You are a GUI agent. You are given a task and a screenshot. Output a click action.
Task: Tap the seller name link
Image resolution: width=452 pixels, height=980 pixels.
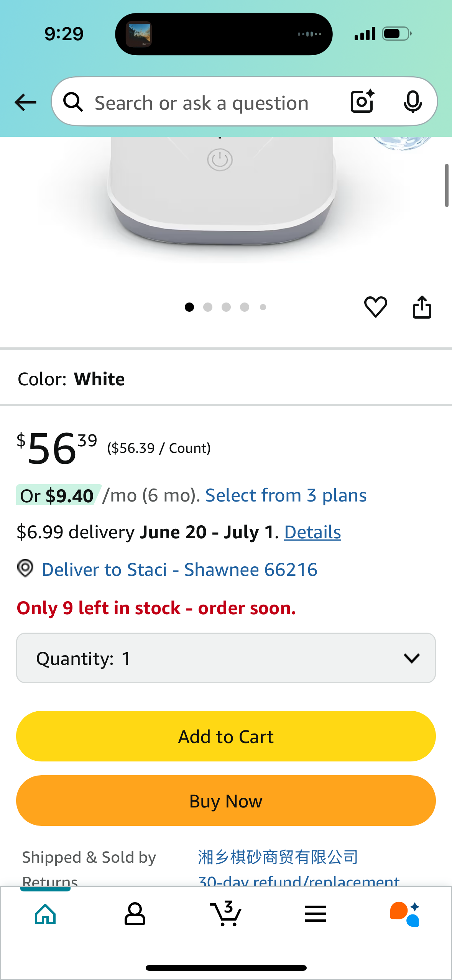tap(278, 857)
